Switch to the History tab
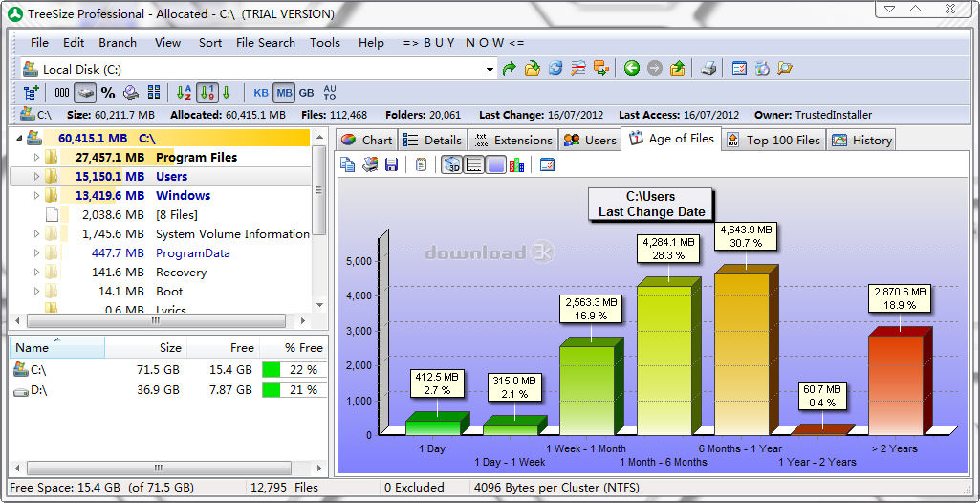 (860, 140)
